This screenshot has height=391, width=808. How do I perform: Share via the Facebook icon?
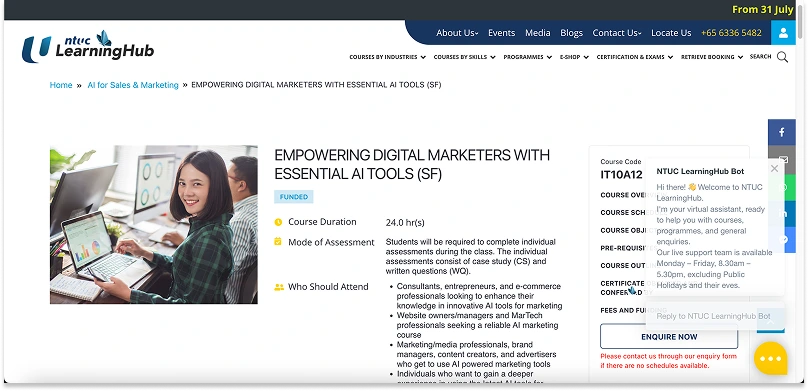point(781,132)
